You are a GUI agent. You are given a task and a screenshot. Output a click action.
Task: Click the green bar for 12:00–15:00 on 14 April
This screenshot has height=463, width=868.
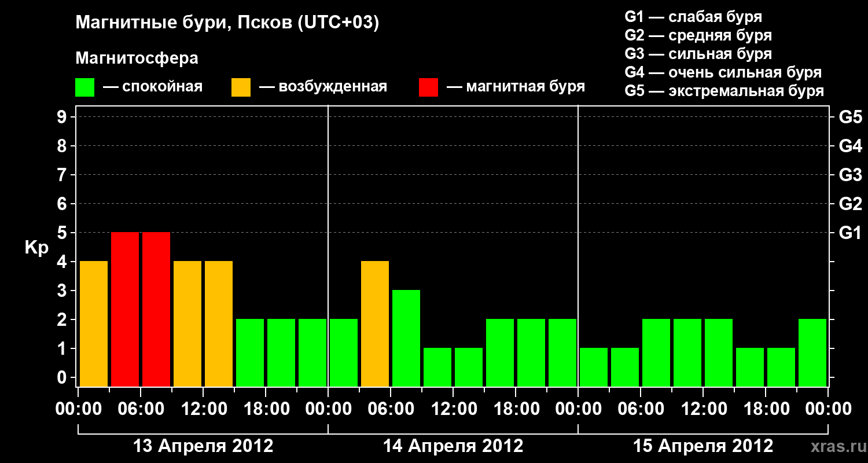coord(469,367)
